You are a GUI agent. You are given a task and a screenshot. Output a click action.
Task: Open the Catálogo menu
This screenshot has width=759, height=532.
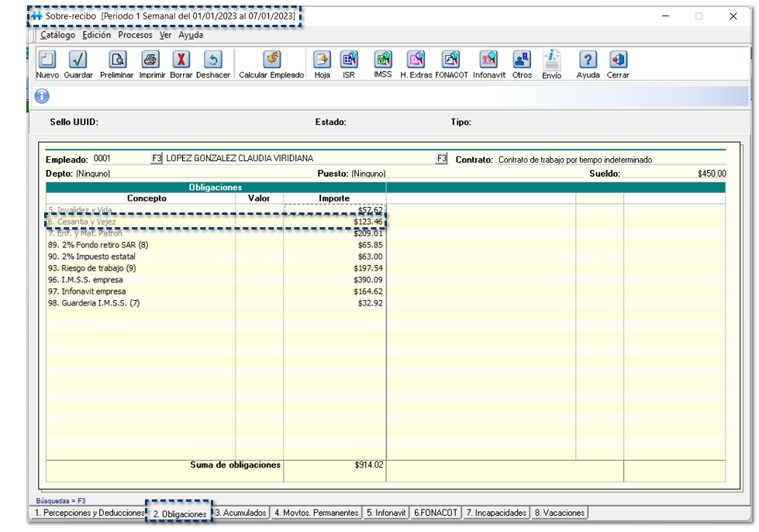57,35
